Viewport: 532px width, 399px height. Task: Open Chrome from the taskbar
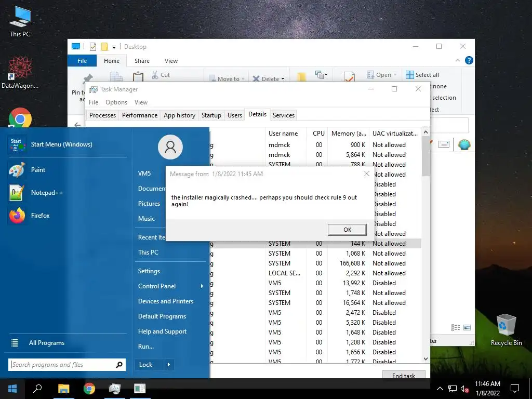[89, 389]
